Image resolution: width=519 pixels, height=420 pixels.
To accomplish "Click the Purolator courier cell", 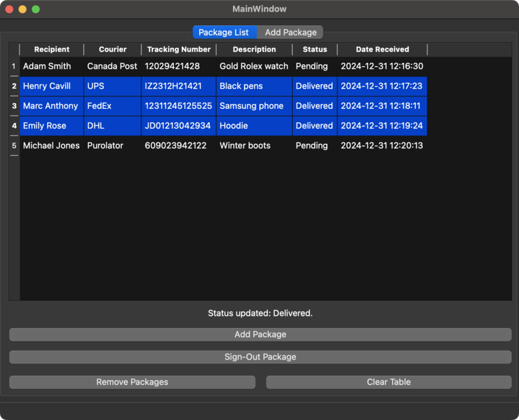I will pos(105,146).
